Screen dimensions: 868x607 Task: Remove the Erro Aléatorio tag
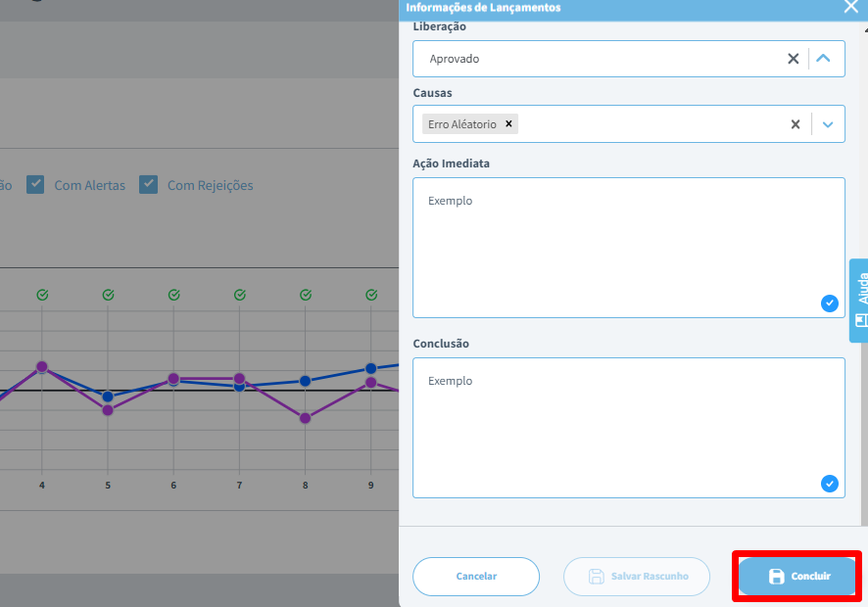click(508, 124)
